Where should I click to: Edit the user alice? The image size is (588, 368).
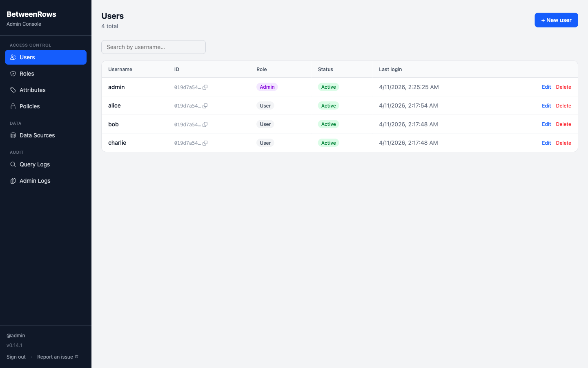click(x=546, y=105)
